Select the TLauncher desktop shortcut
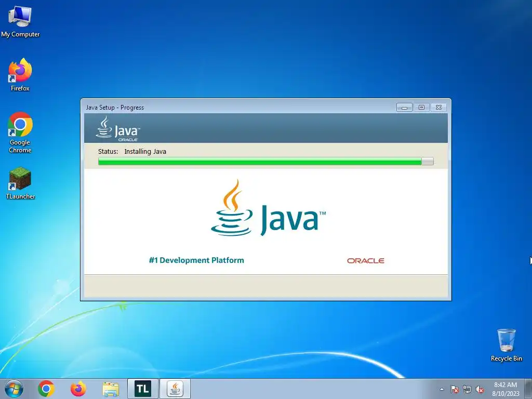The width and height of the screenshot is (532, 399). pos(20,183)
